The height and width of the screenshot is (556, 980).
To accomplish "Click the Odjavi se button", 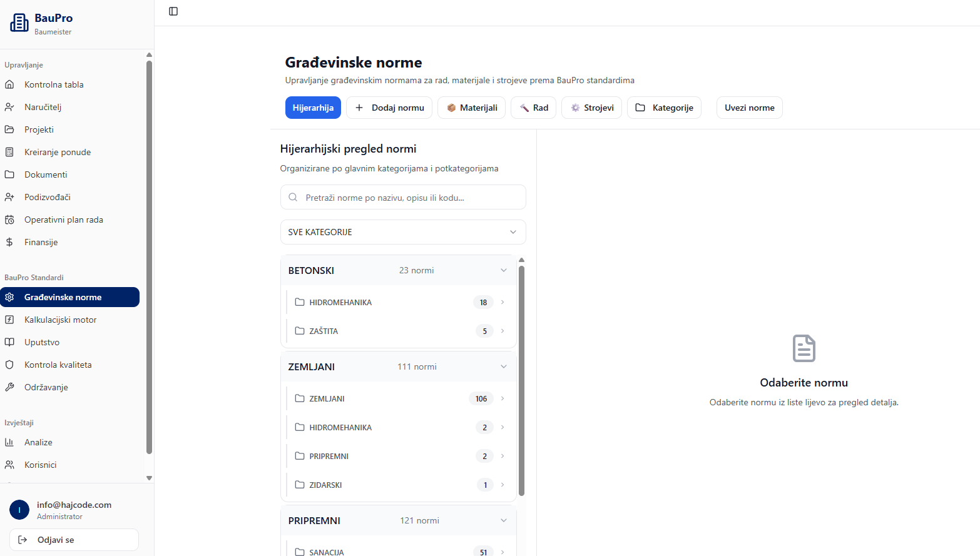I will pos(74,540).
